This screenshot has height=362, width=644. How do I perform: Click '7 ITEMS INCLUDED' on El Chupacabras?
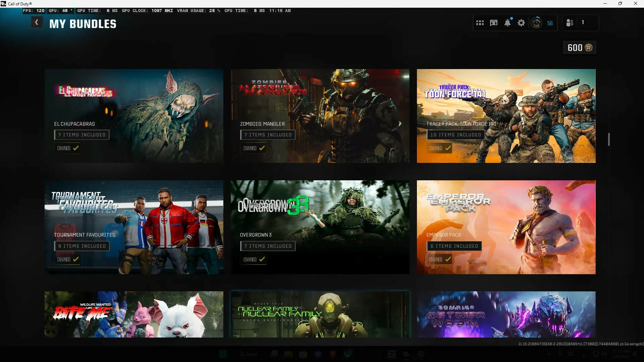click(x=82, y=135)
